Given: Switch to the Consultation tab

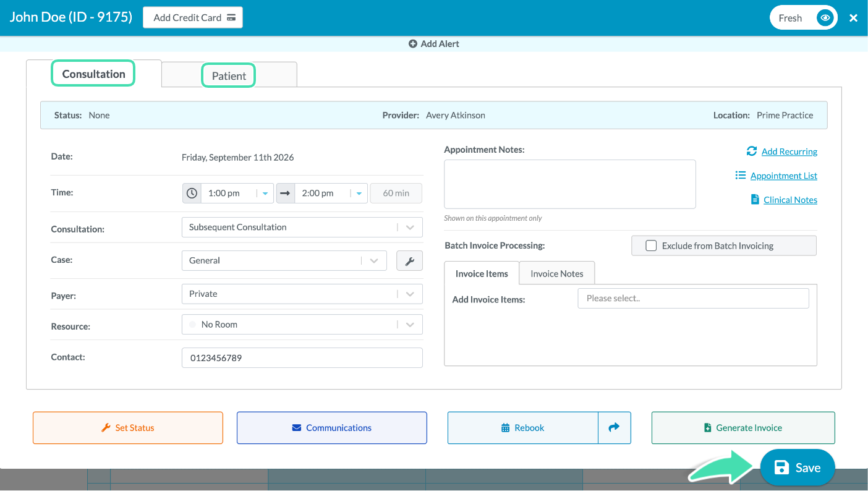Looking at the screenshot, I should pos(94,74).
